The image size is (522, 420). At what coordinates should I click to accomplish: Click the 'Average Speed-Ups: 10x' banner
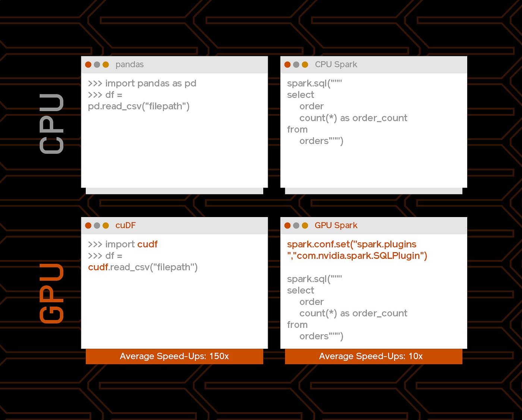tap(374, 356)
